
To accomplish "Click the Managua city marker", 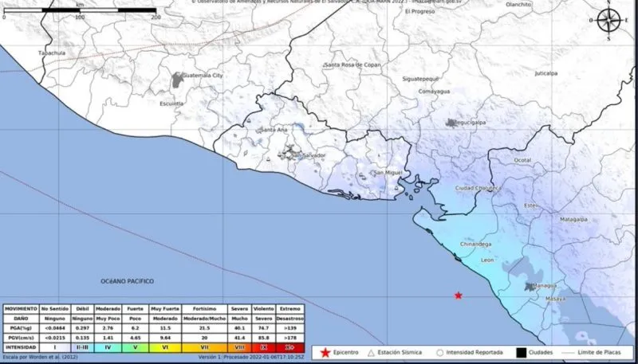I will (530, 287).
